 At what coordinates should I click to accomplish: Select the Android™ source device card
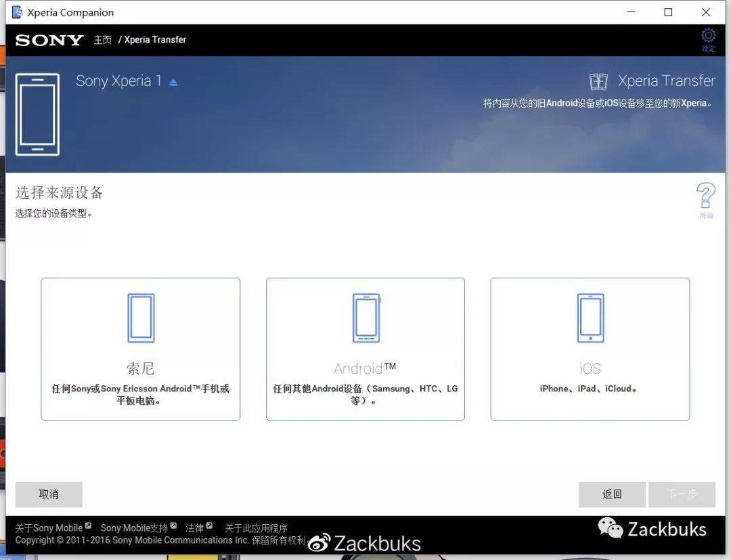365,349
